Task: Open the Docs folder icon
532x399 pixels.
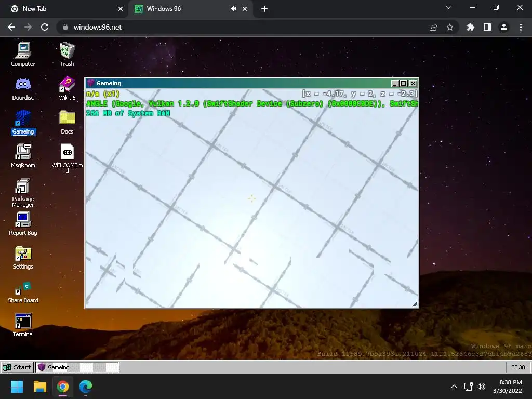Action: (x=67, y=122)
